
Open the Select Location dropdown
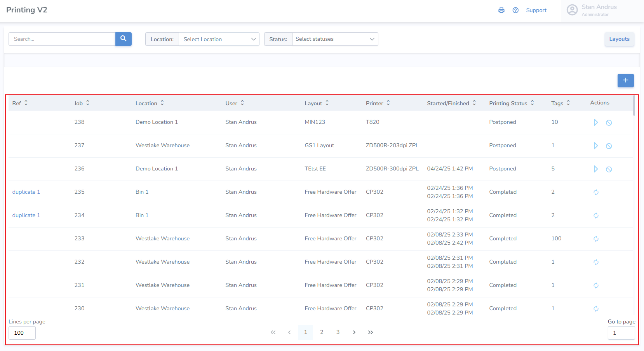click(219, 39)
